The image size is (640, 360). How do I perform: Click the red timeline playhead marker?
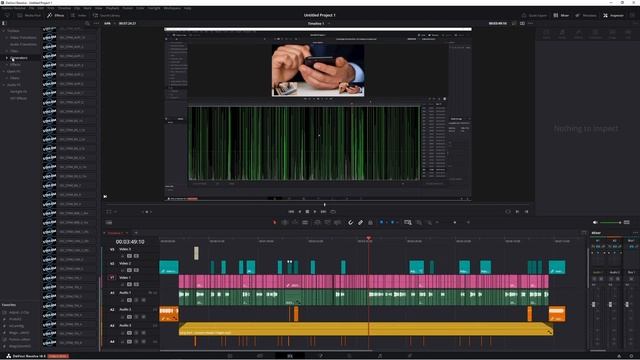(369, 238)
